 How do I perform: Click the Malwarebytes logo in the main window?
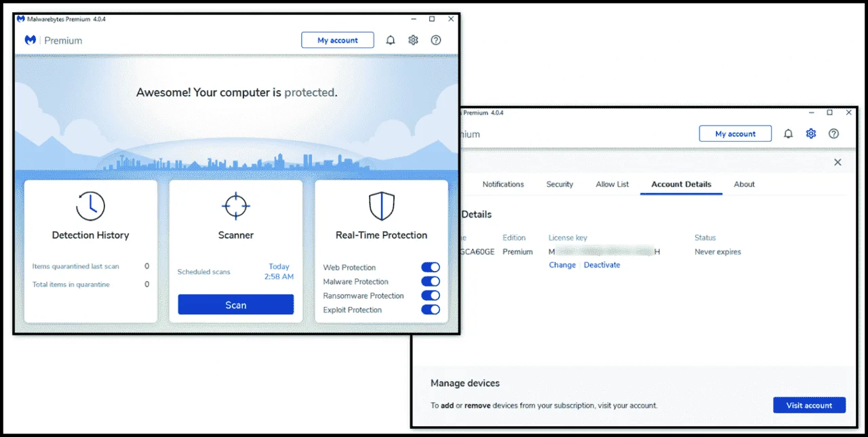[31, 40]
